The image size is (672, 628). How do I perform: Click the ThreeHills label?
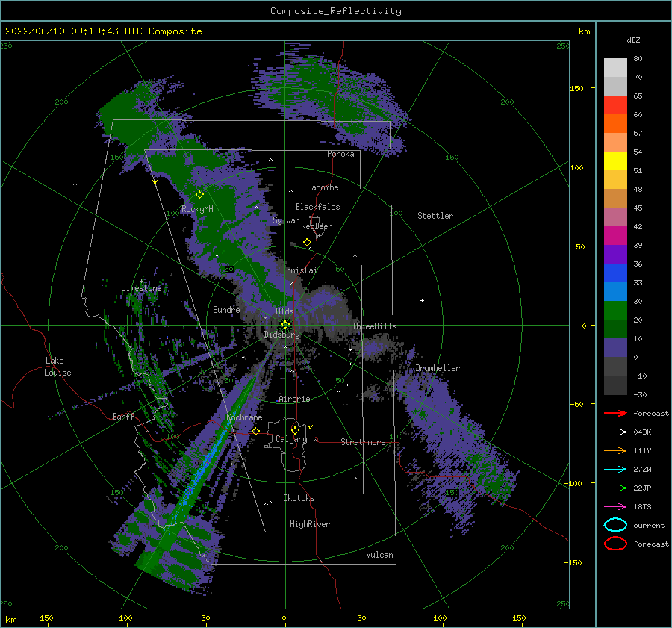[374, 326]
